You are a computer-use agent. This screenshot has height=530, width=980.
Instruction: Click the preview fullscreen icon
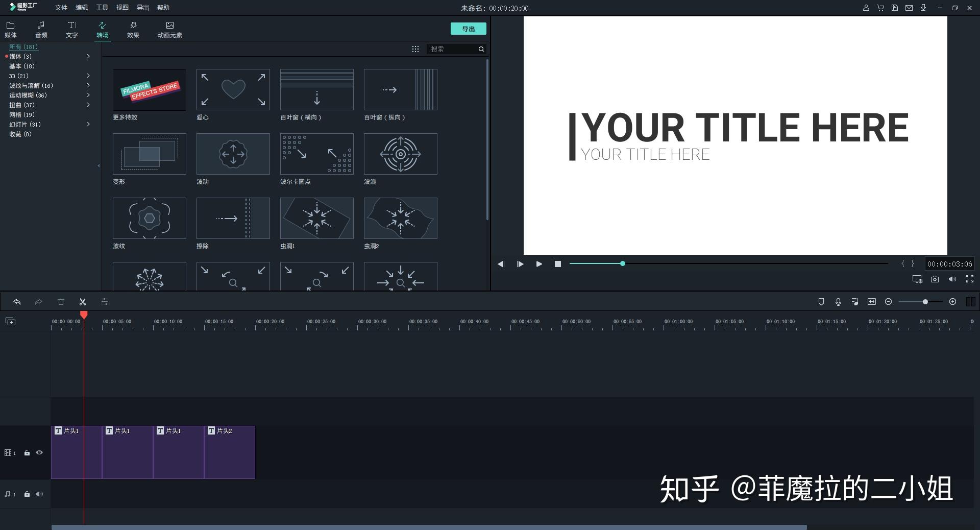(970, 279)
